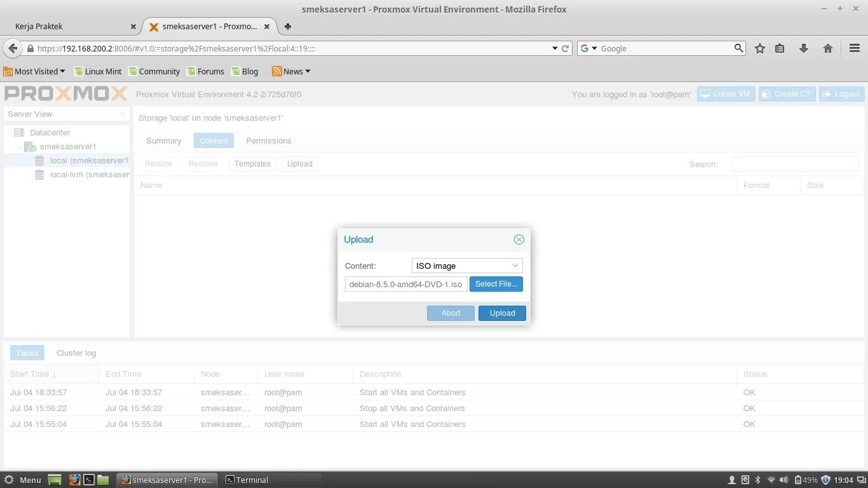Close the smeksaserver1 Proxmox tab
The image size is (868, 488).
tap(267, 27)
